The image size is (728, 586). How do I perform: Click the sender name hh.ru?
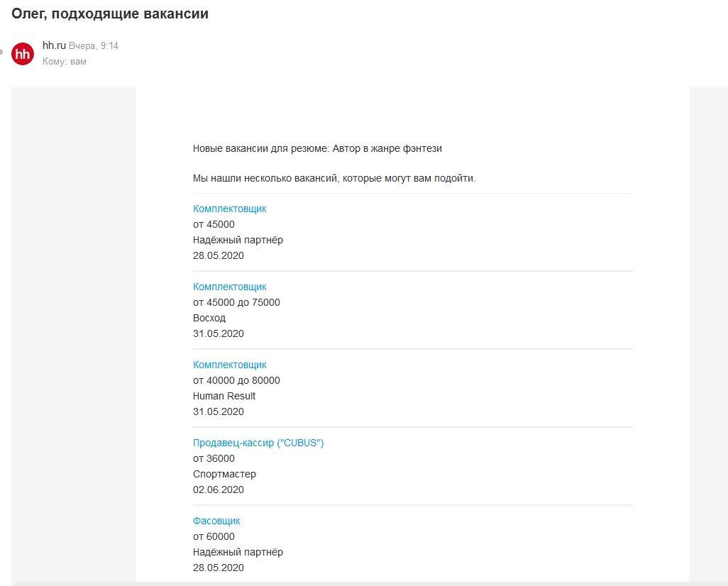pos(54,45)
